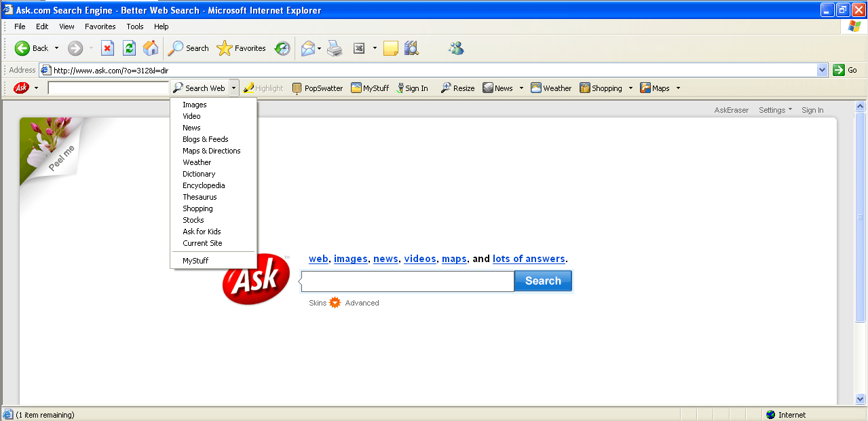This screenshot has width=868, height=421.
Task: Open MyStuff from the Ask toolbar
Action: pyautogui.click(x=369, y=88)
